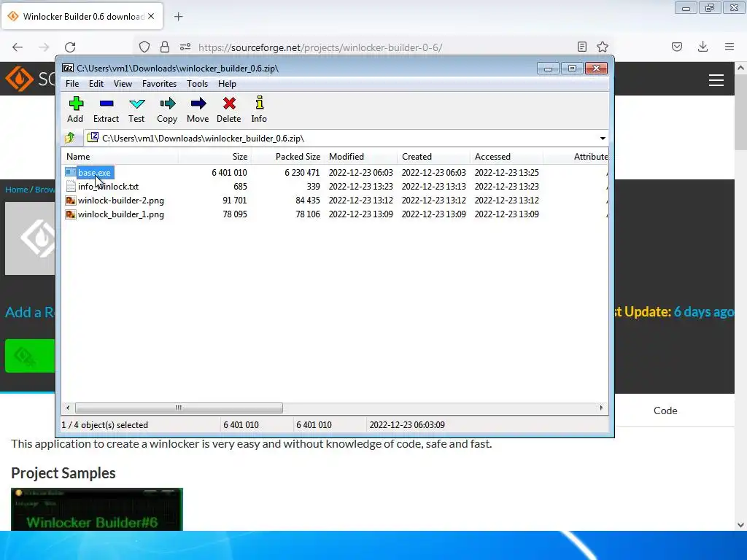
Task: Extract files with the Extract icon
Action: tap(107, 104)
